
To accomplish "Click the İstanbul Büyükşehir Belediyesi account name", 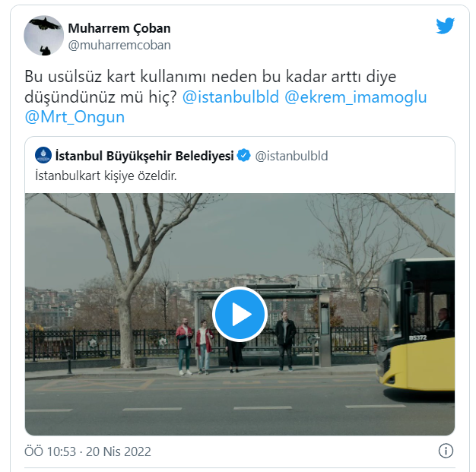I will click(144, 156).
